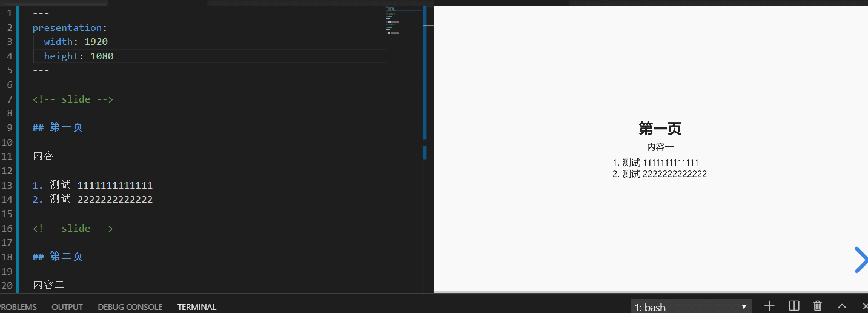Click the editor vertical scrollbar
The image size is (868, 313).
[x=425, y=73]
